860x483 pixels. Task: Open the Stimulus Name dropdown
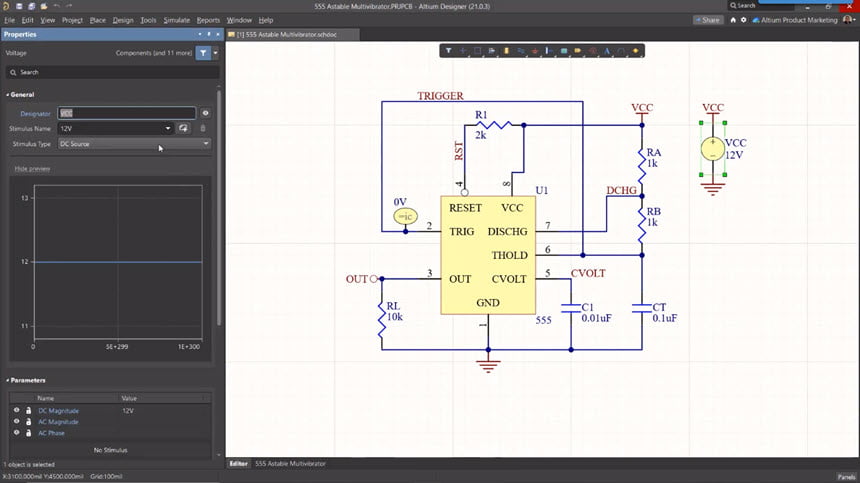pyautogui.click(x=168, y=128)
